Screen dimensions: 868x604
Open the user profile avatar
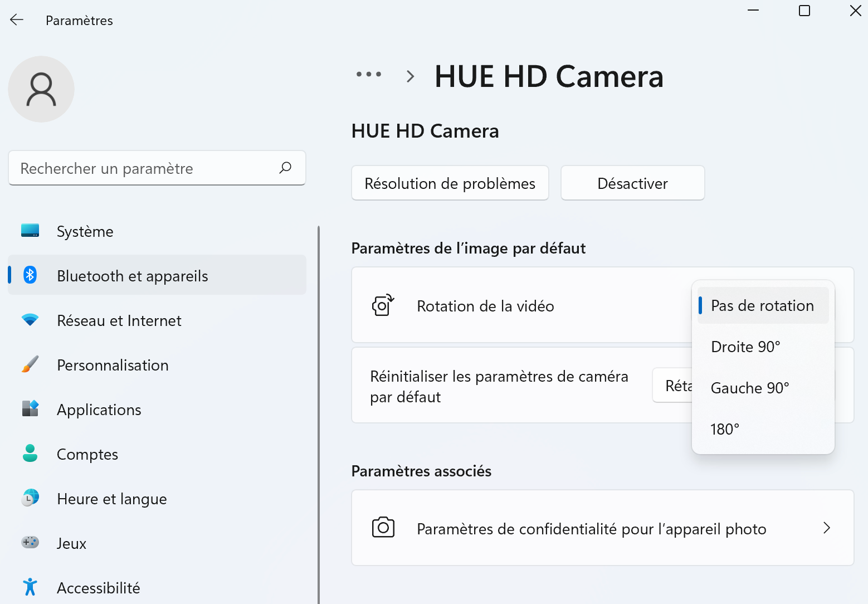click(x=41, y=89)
